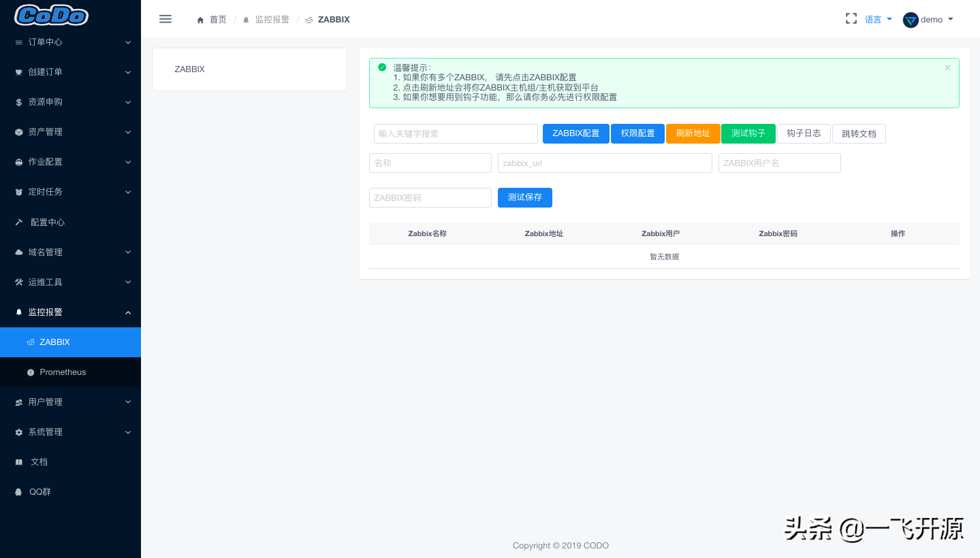980x558 pixels.
Task: Open 配置中心 menu item
Action: point(70,222)
